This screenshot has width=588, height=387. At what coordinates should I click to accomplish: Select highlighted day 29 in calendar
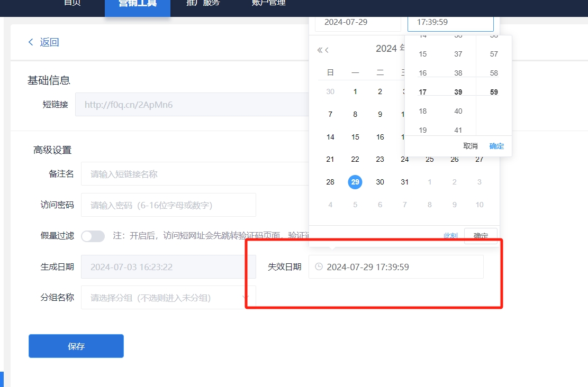click(x=355, y=182)
